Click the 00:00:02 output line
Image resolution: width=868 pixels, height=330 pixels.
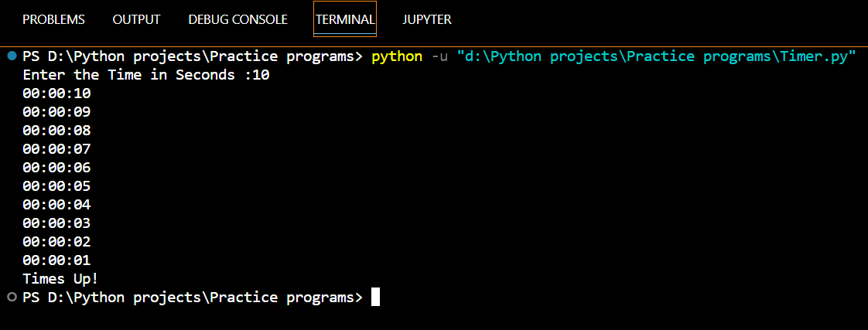click(x=57, y=242)
